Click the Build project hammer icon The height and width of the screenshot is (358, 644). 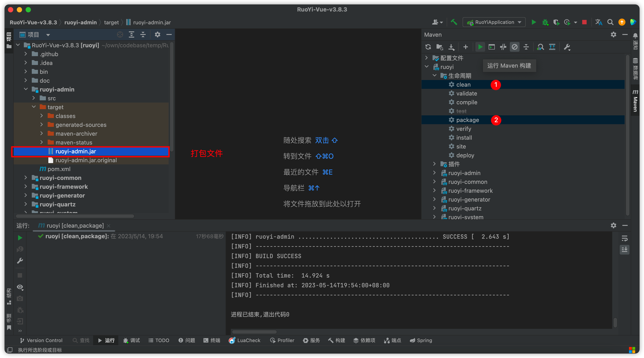click(454, 22)
